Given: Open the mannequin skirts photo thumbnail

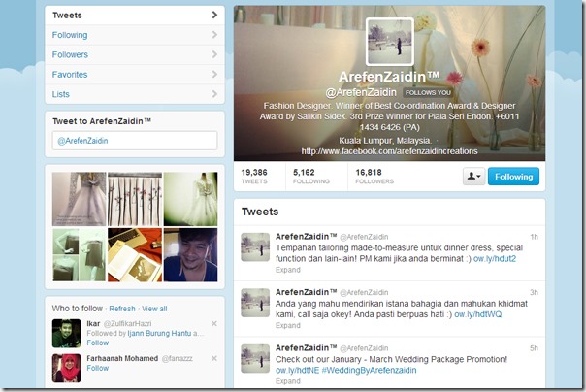Looking at the screenshot, I should coord(79,254).
